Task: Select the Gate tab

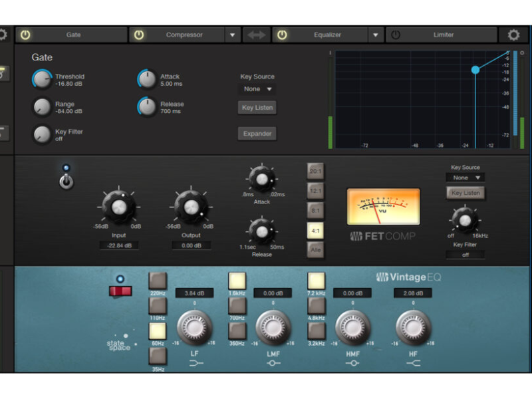Action: (x=73, y=35)
